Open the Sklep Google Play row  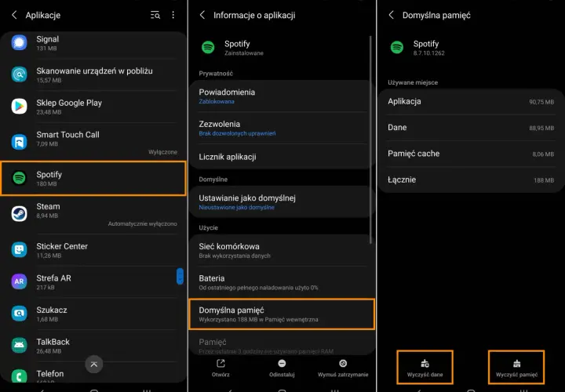93,107
